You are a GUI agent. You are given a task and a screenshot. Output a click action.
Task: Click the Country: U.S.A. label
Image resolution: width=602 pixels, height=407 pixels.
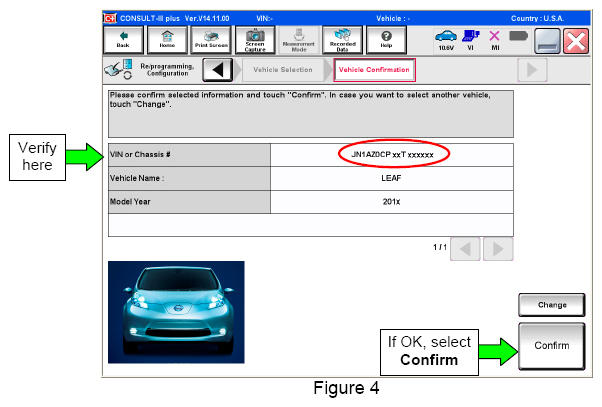[537, 18]
